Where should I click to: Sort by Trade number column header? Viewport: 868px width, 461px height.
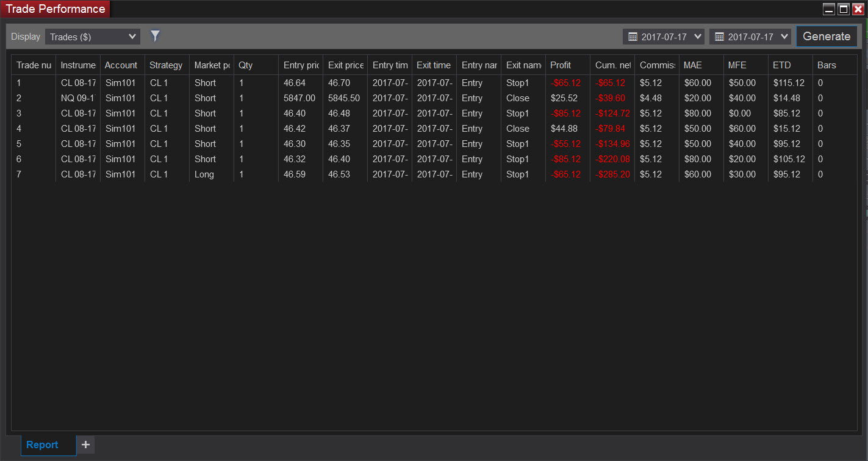34,65
